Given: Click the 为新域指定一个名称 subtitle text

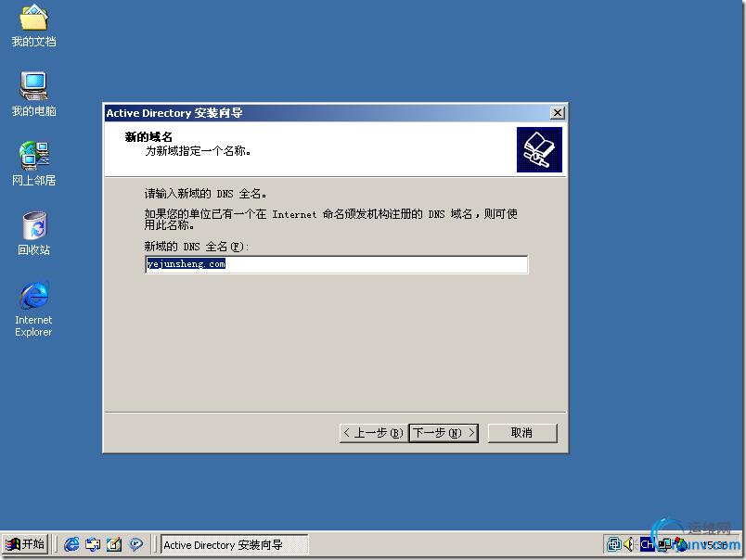Looking at the screenshot, I should click(198, 151).
